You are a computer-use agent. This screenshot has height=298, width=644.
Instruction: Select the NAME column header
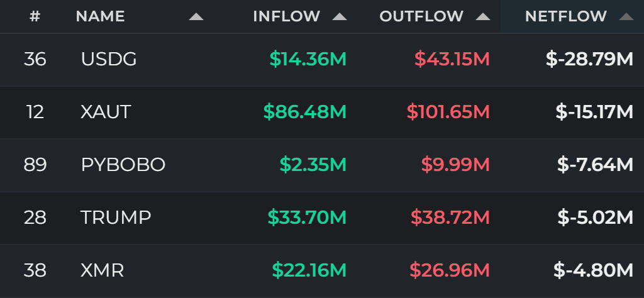[100, 16]
